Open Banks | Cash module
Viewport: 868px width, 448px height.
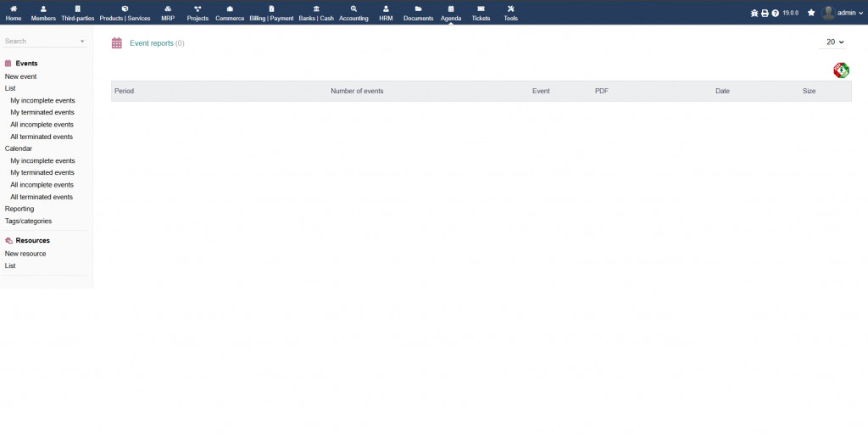pyautogui.click(x=316, y=14)
